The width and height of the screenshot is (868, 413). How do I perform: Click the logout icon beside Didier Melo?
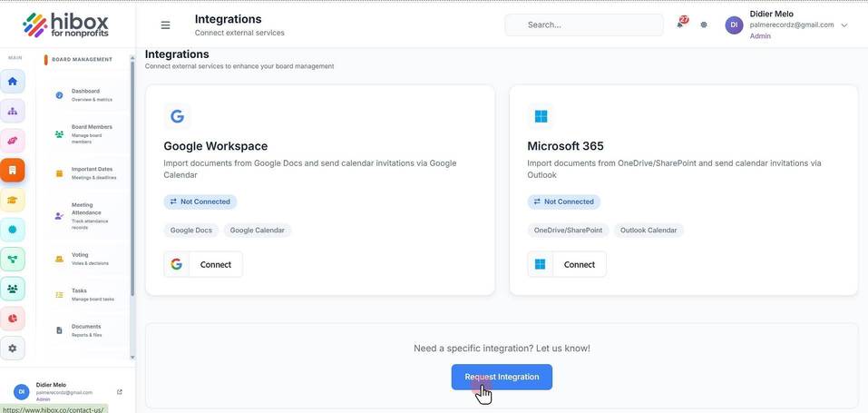pyautogui.click(x=120, y=392)
